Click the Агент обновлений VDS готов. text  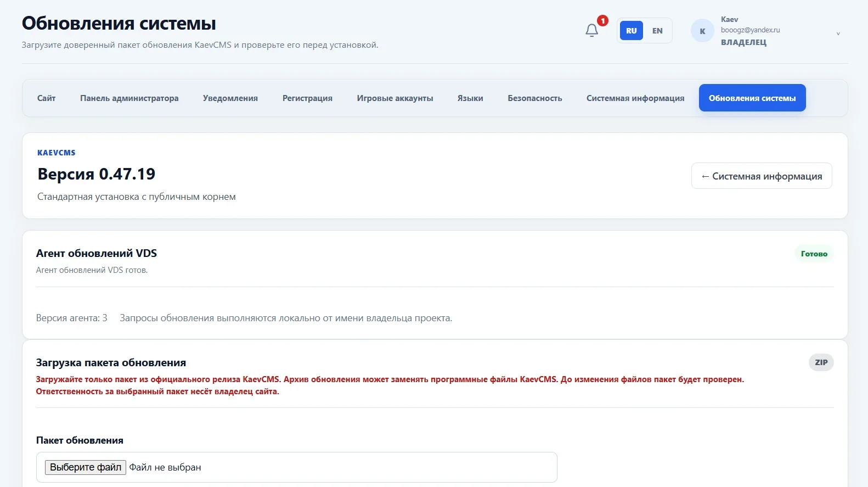[x=92, y=270]
